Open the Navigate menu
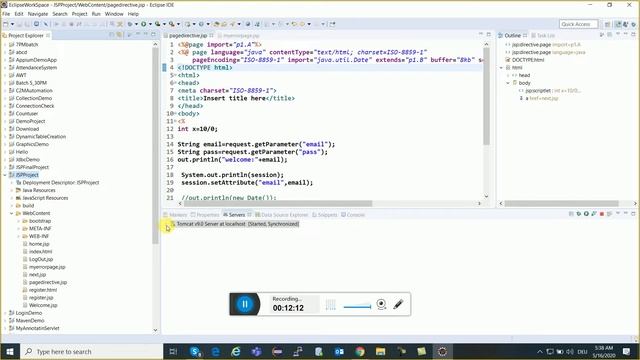The image size is (640, 360). 38,14
